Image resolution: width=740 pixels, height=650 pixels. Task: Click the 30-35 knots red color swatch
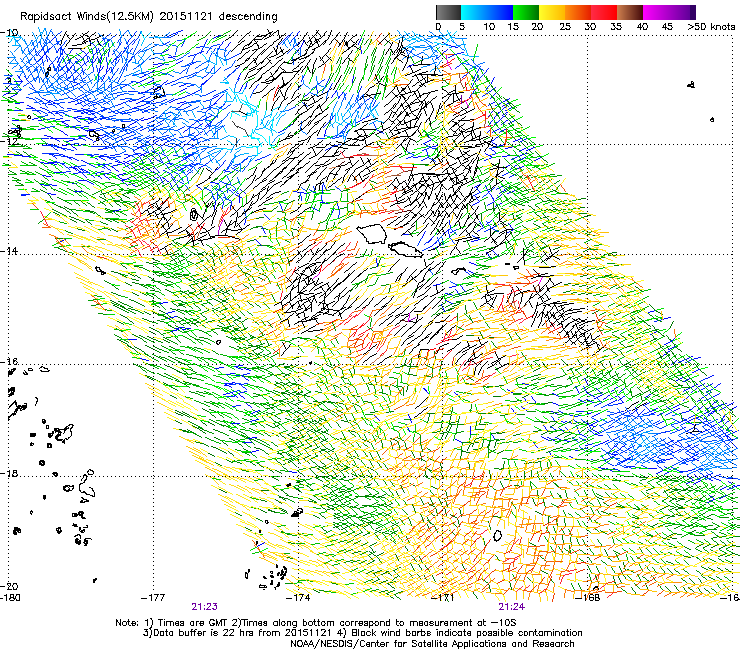click(604, 12)
